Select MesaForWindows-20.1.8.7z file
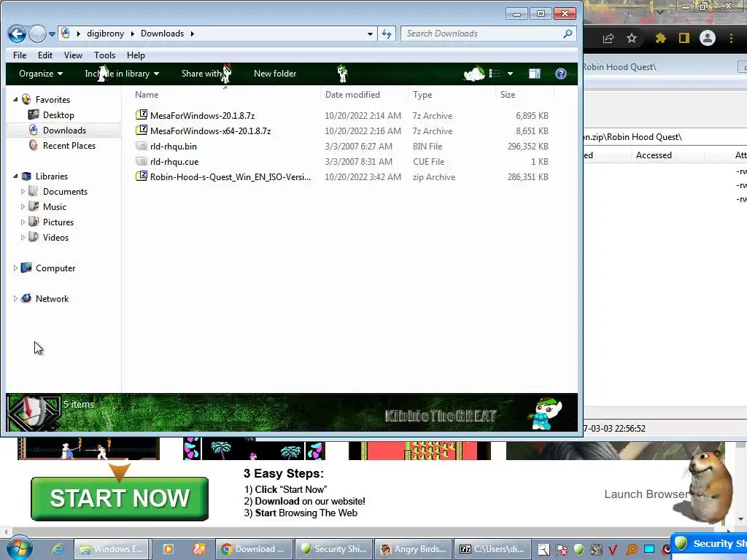Image resolution: width=747 pixels, height=560 pixels. (202, 116)
